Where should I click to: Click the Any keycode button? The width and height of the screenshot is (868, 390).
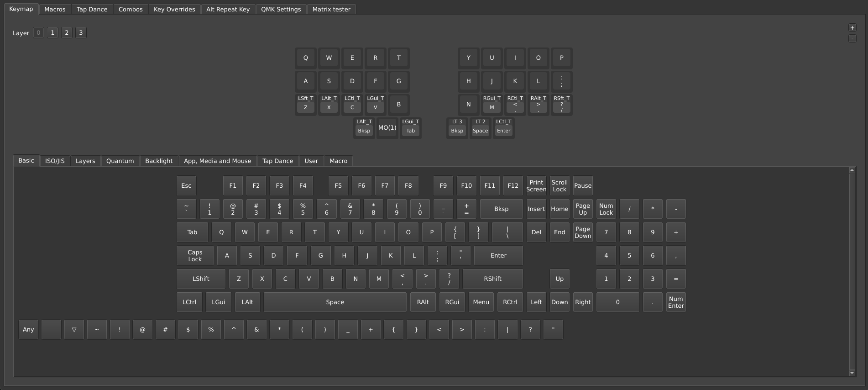[28, 329]
